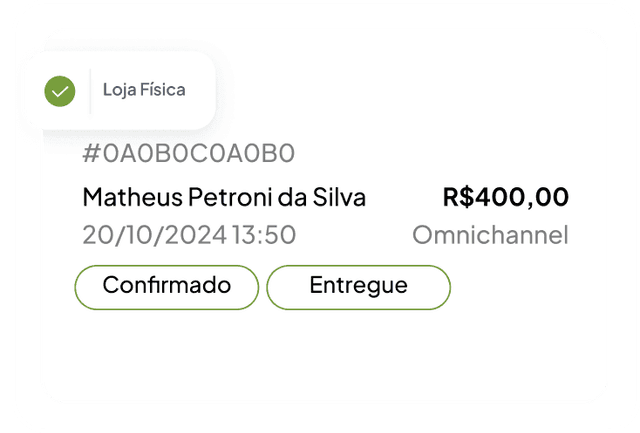Viewport: 640px width, 433px height.
Task: Open customer Matheus Petroni da Silva
Action: 224,197
